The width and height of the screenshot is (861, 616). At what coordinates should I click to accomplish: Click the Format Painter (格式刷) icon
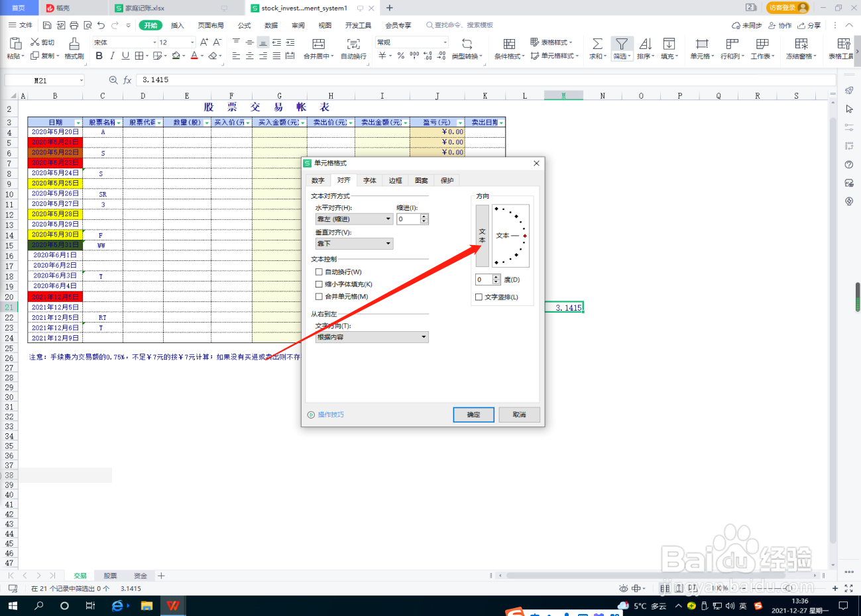[x=74, y=44]
